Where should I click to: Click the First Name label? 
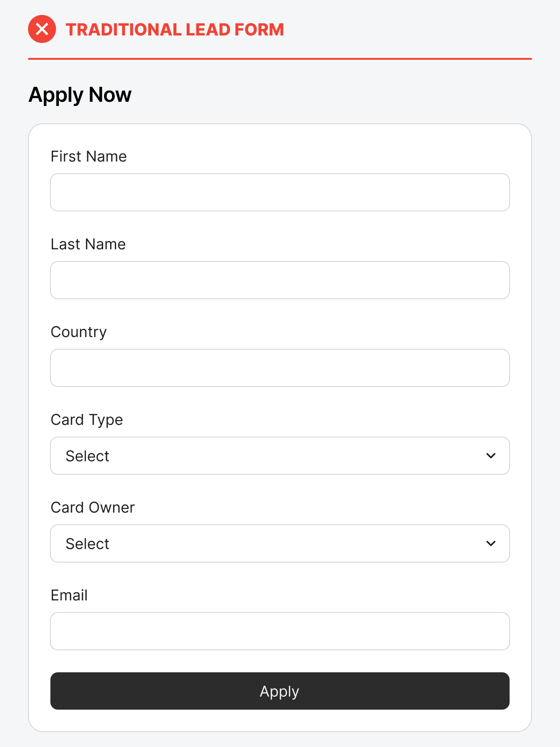click(89, 156)
